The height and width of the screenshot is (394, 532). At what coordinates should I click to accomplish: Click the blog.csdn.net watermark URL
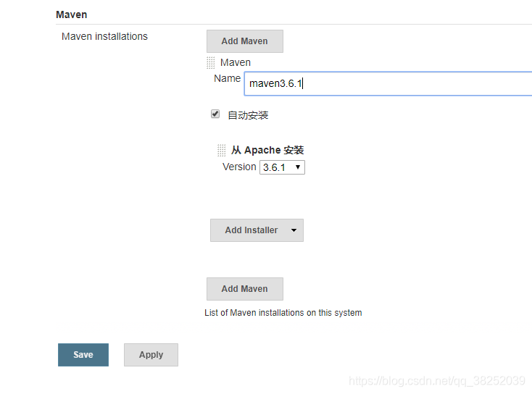pyautogui.click(x=436, y=380)
